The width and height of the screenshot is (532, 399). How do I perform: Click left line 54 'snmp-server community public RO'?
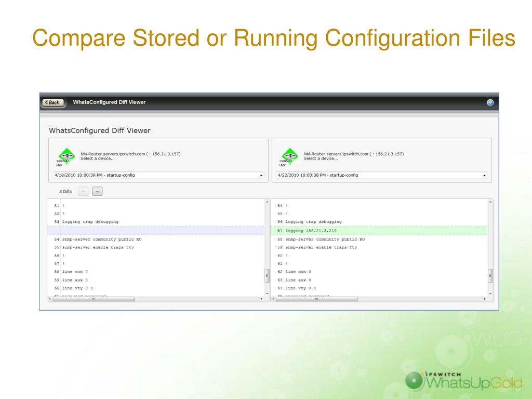click(x=102, y=240)
